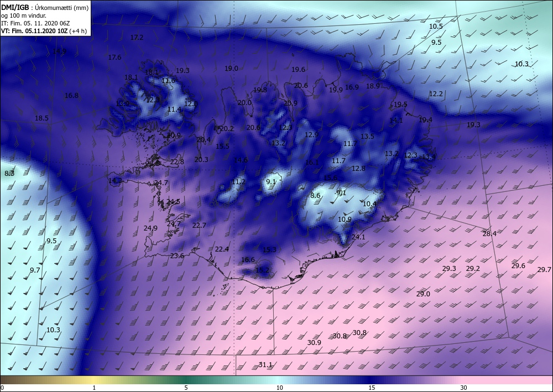
Task: Click the 15.5 value on the map
Action: [222, 147]
